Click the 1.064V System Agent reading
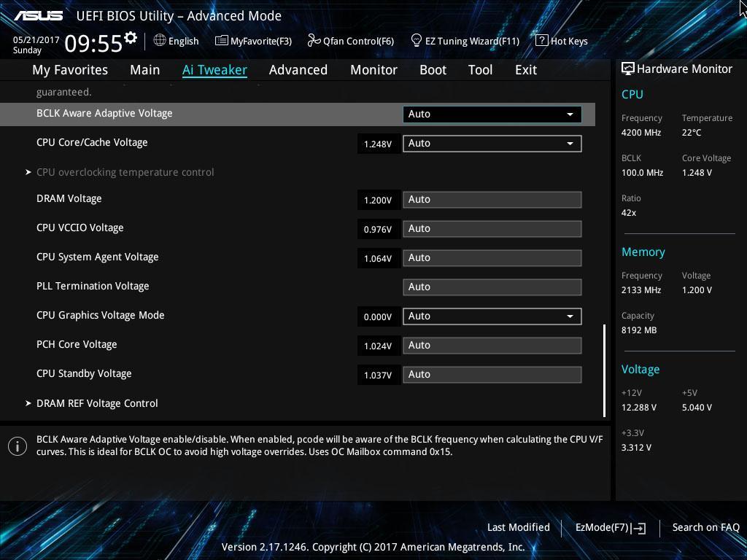 coord(378,259)
